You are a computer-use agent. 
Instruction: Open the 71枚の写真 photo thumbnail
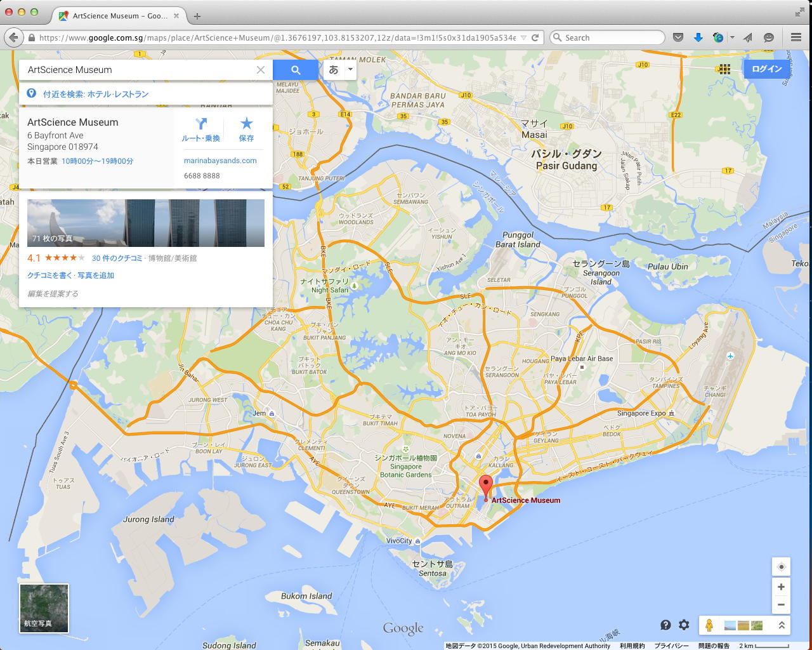[x=146, y=223]
